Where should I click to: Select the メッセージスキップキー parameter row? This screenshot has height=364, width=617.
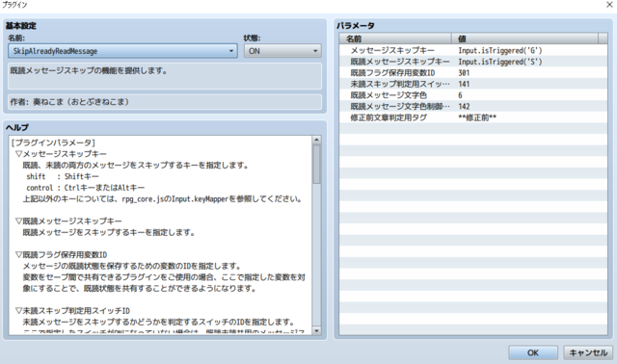(x=473, y=50)
